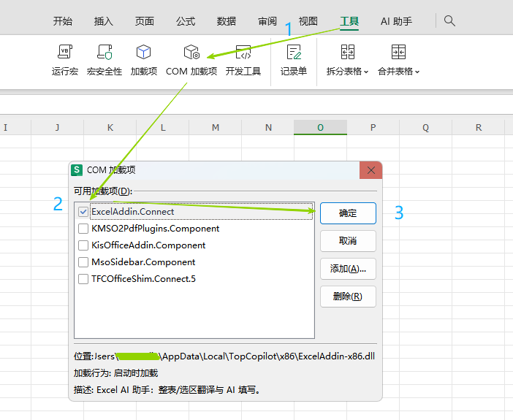Close the COM 加载项 dialog
Screen dimensions: 513x420
point(370,170)
